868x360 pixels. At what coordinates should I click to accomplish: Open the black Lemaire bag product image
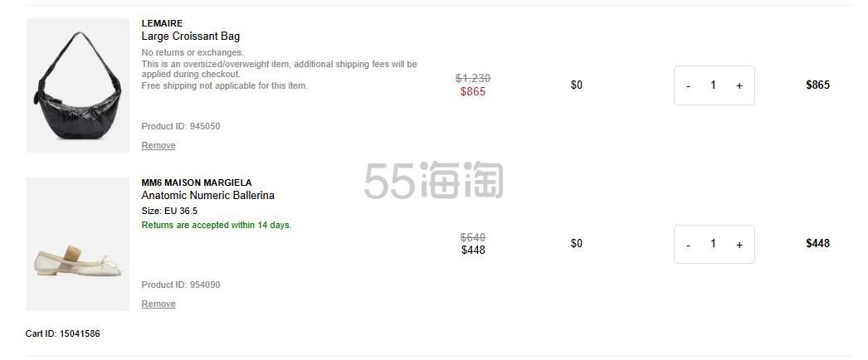(x=78, y=85)
